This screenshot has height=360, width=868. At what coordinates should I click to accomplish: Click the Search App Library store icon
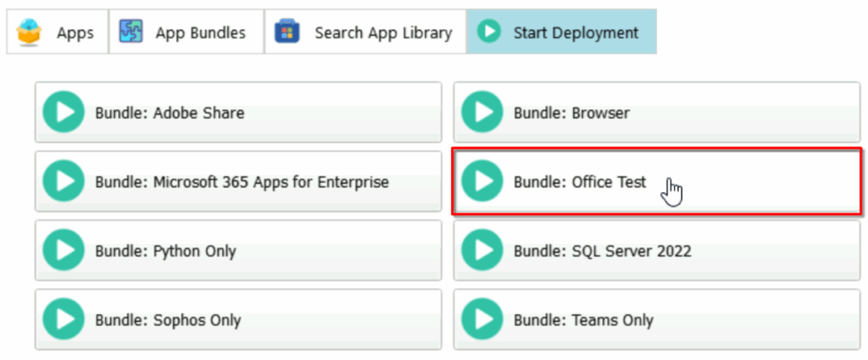point(287,31)
